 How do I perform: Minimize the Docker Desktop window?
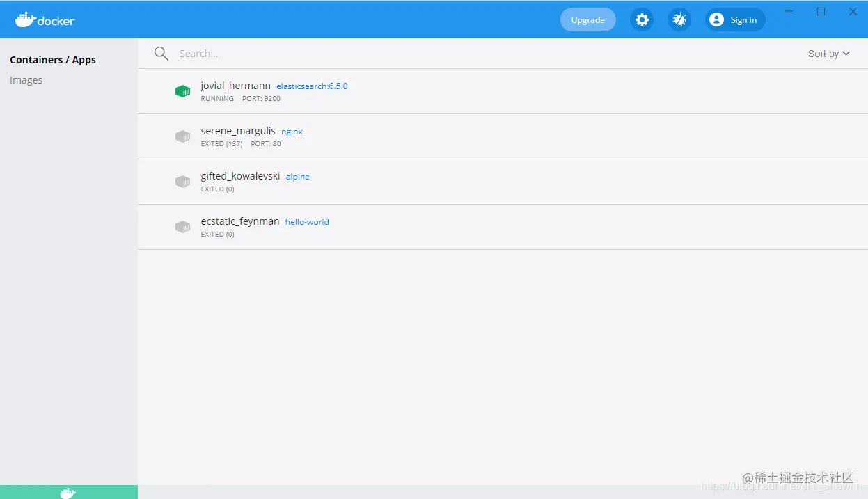point(789,12)
